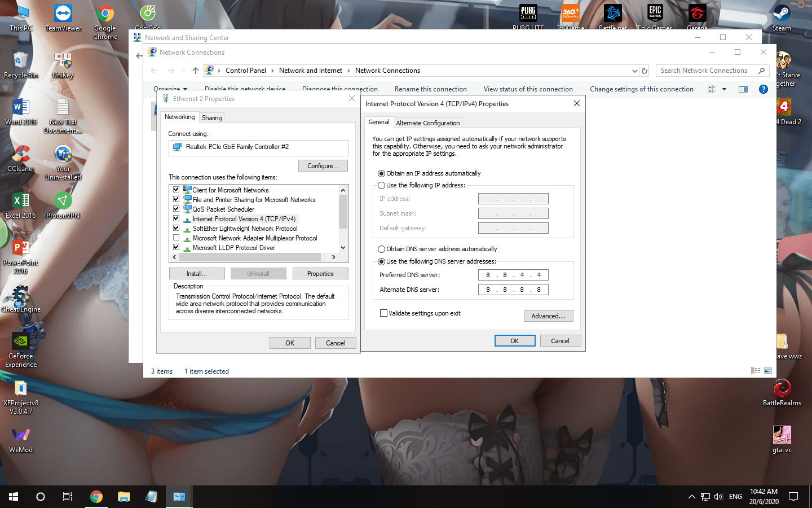
Task: Select Obtain an IP address automatically
Action: (x=382, y=173)
